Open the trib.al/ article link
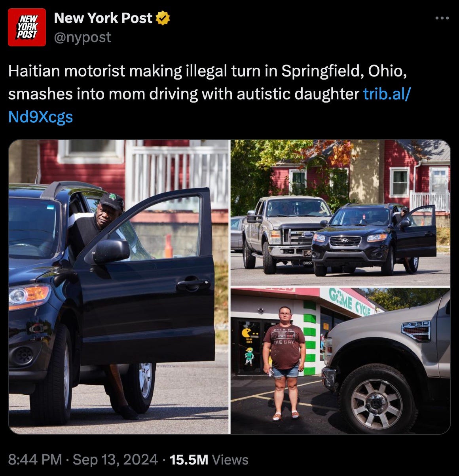Screen dimensions: 459x476 point(387,94)
